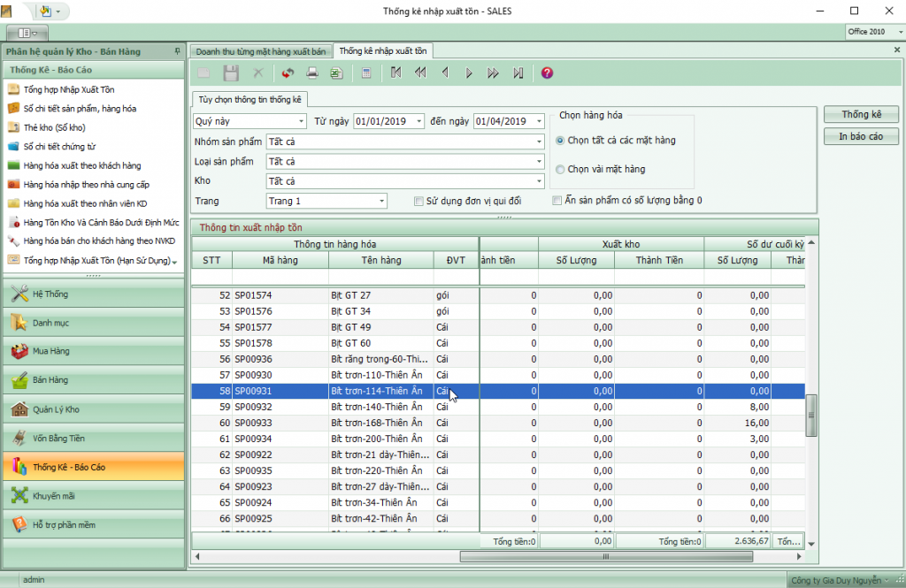Viewport: 906px width, 588px height.
Task: Go to the first record
Action: (395, 73)
